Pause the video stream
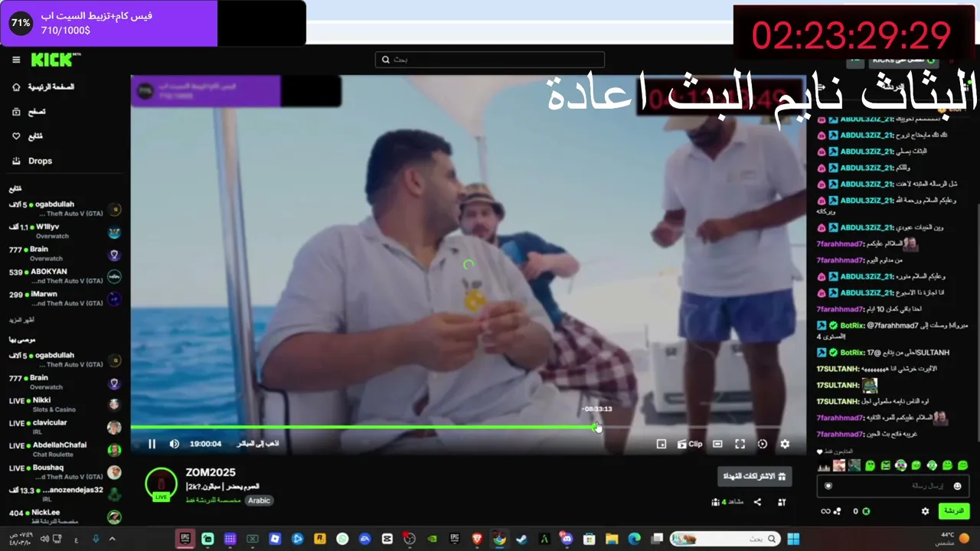Image resolution: width=980 pixels, height=551 pixels. 152,444
